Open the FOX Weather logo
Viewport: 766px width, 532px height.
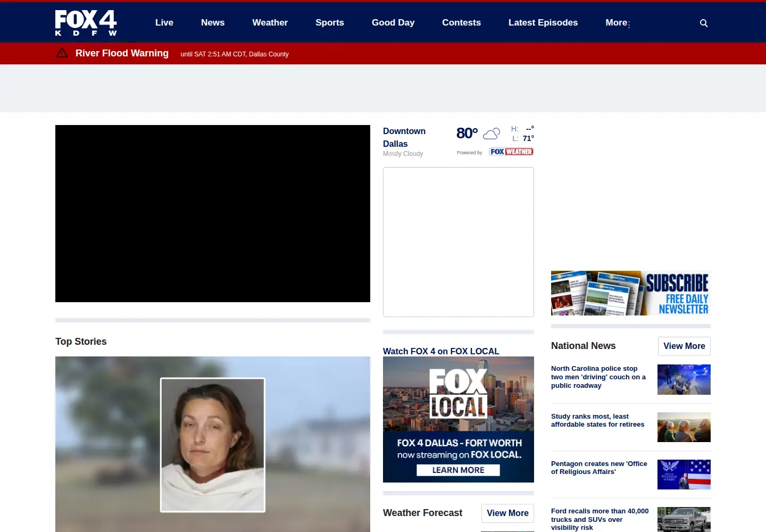[x=511, y=152]
